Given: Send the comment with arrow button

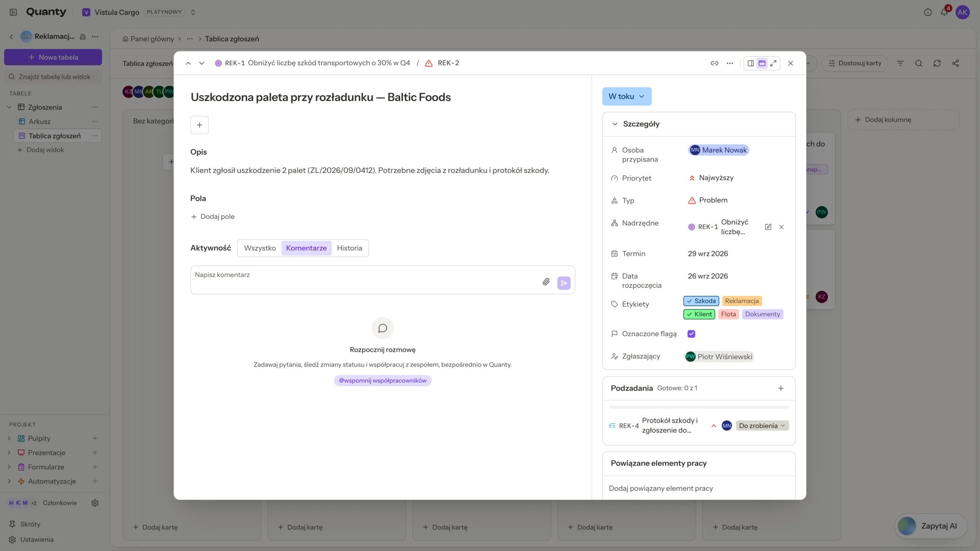Looking at the screenshot, I should [x=564, y=283].
